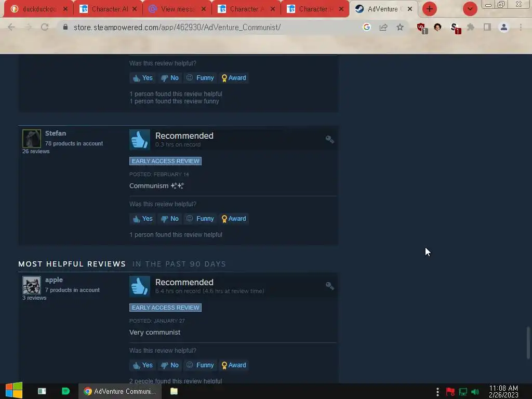Image resolution: width=532 pixels, height=399 pixels.
Task: Click the Steam key icon on apple's review
Action: (x=330, y=286)
